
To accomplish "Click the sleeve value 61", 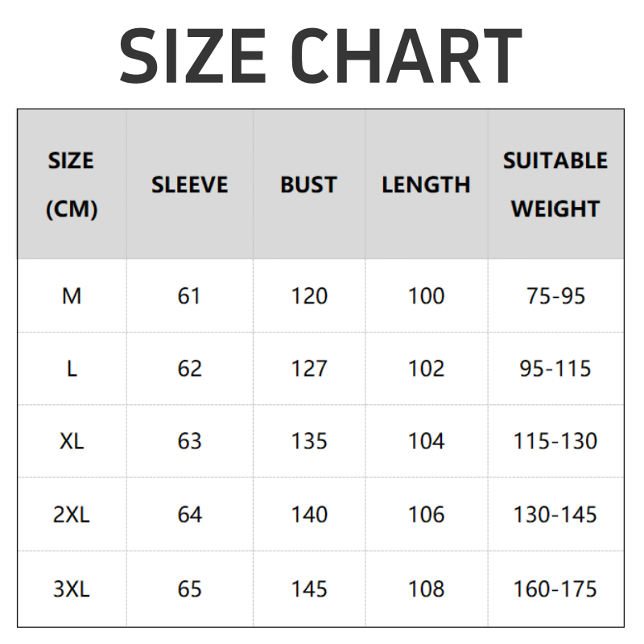I will 189,295.
